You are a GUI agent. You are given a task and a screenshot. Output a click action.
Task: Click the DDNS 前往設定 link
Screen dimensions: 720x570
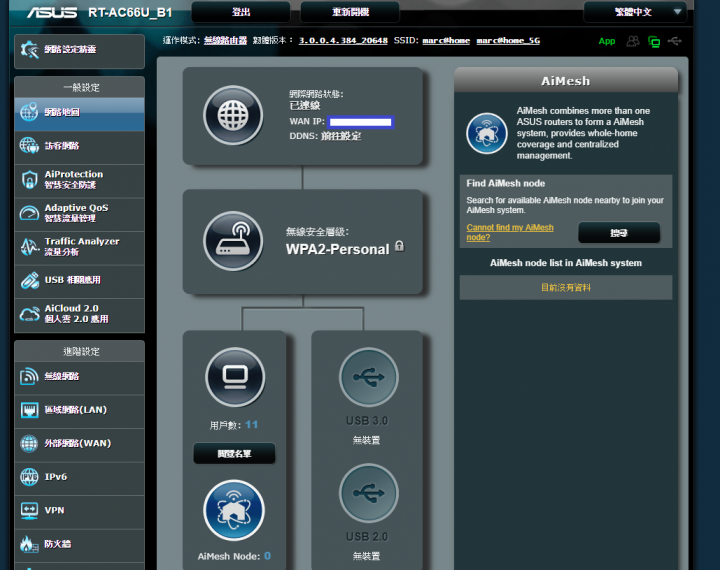[341, 136]
